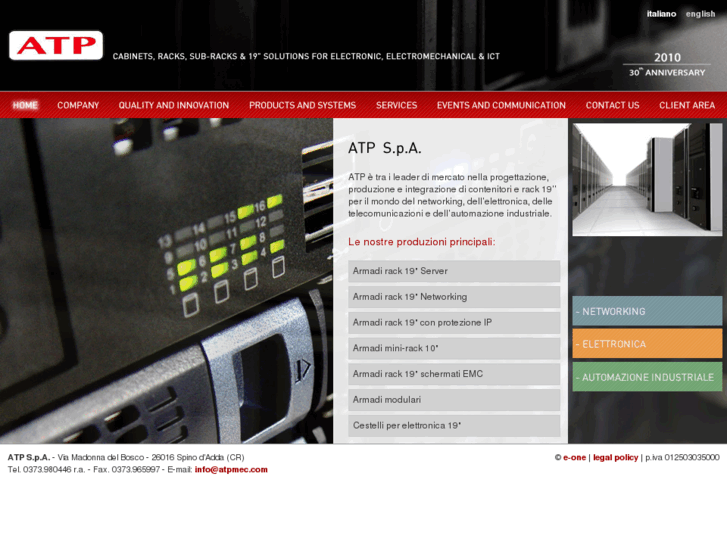
Task: Click the server room thumbnail image
Action: pos(647,180)
